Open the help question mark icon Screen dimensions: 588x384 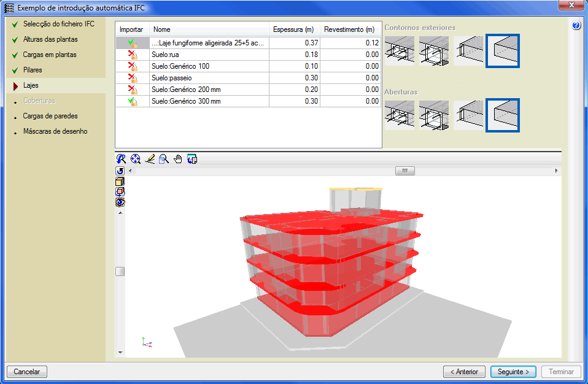[576, 25]
